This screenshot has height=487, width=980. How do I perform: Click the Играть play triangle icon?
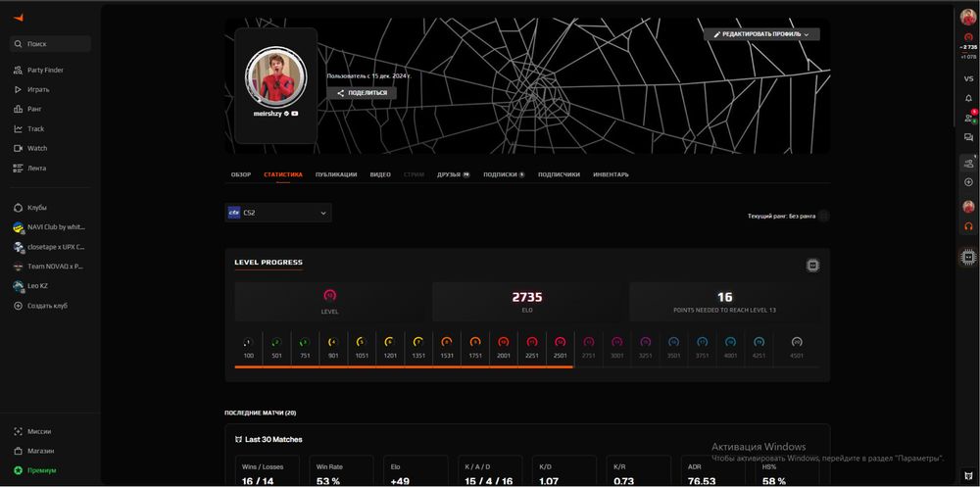[x=18, y=89]
